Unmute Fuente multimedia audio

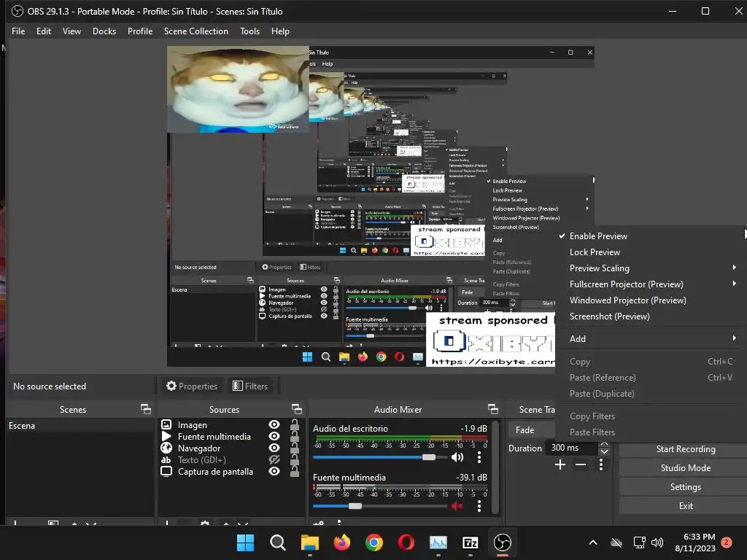(x=457, y=506)
